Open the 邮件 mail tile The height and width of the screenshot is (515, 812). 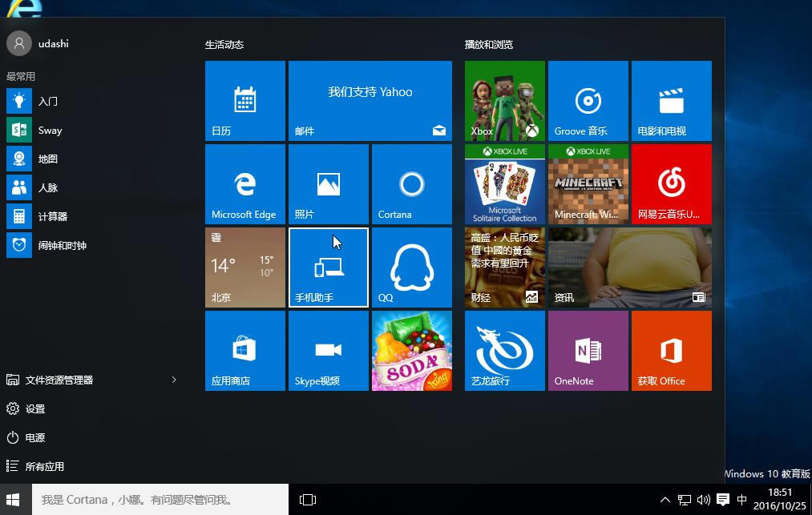tap(370, 101)
